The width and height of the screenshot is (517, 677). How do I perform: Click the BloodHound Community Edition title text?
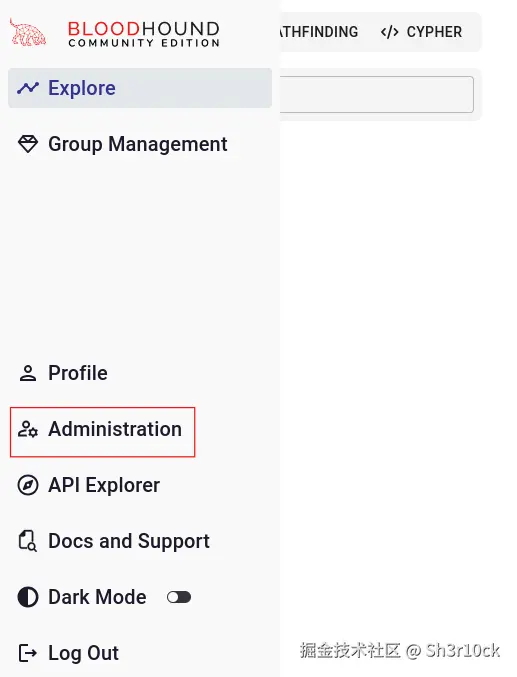click(144, 34)
